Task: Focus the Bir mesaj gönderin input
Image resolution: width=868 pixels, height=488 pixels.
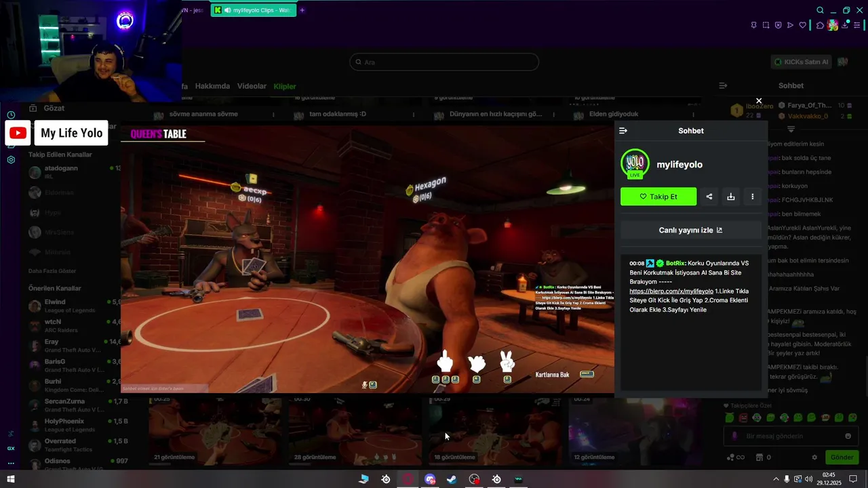Action: tap(790, 436)
